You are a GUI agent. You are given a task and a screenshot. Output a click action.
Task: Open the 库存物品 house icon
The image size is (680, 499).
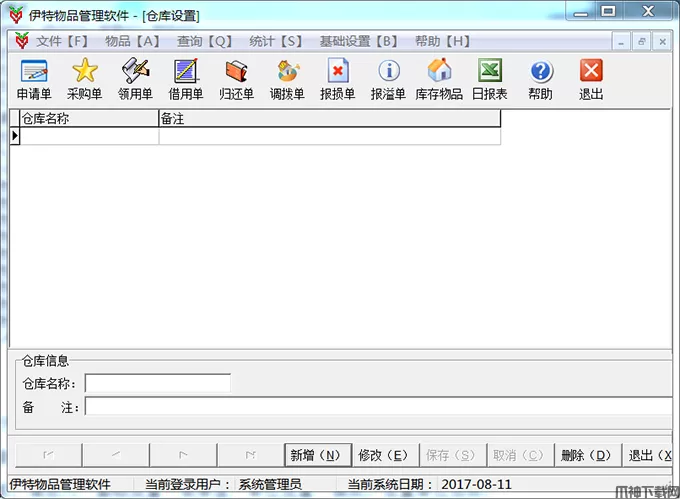coord(439,79)
